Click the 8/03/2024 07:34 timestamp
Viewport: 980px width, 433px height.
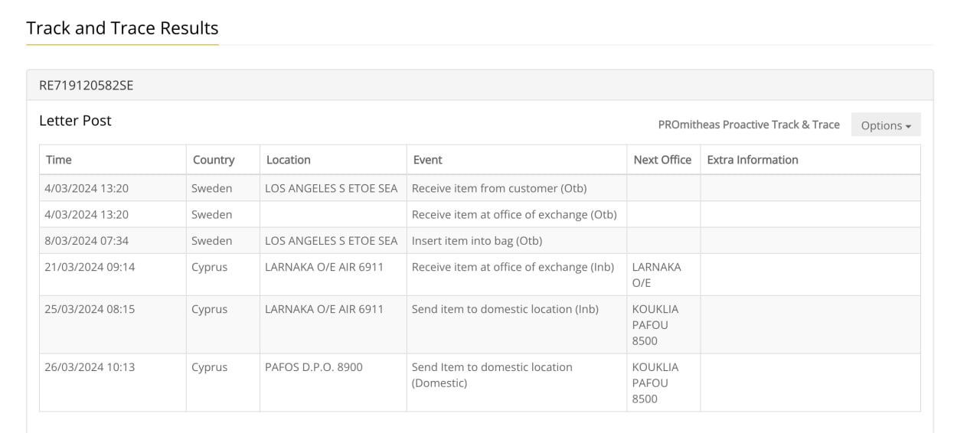click(x=87, y=240)
